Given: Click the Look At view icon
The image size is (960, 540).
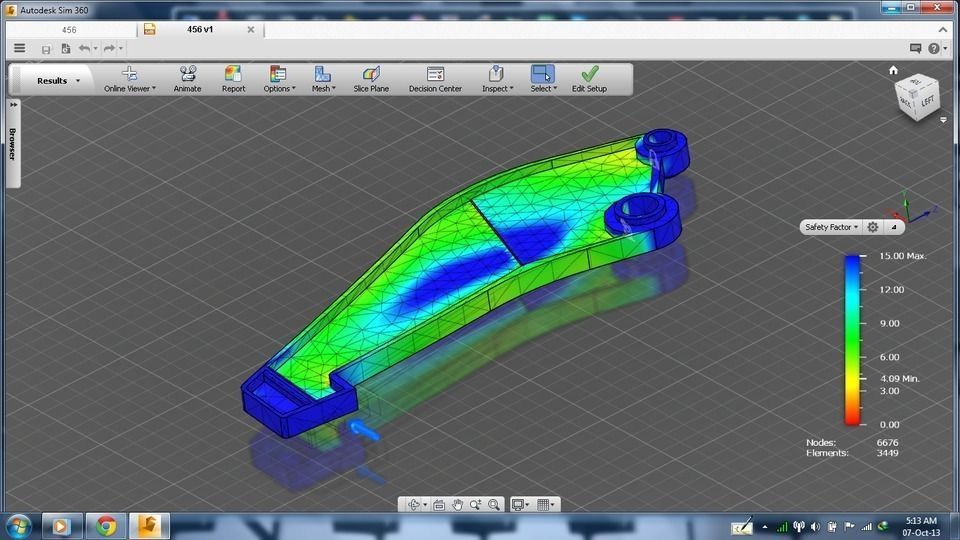Looking at the screenshot, I should 439,504.
